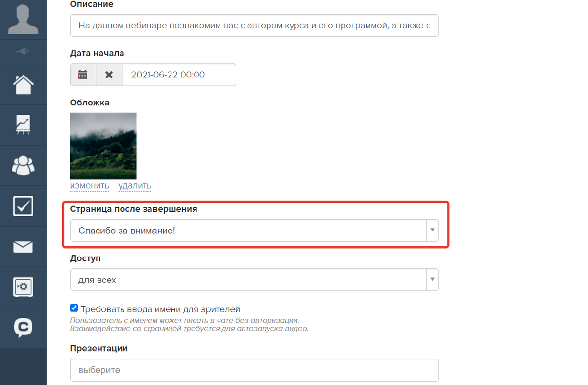Open the chart presentation icon in sidebar
The image size is (588, 385).
(x=23, y=125)
